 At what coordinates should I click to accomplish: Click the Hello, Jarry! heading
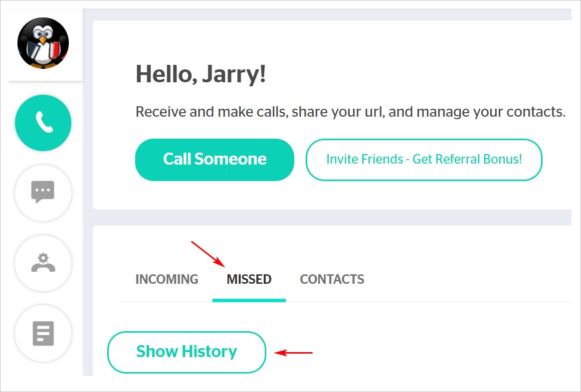pyautogui.click(x=201, y=74)
